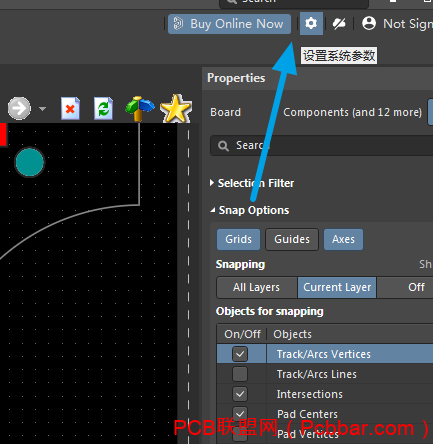Screen dimensions: 433x444
Task: Click the gray forward arrow icon
Action: (x=19, y=108)
